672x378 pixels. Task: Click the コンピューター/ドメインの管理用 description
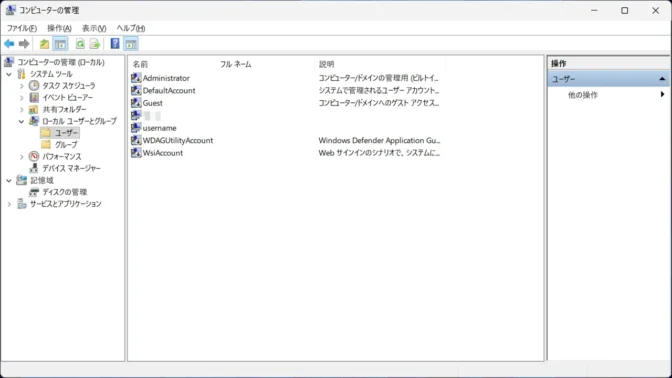click(378, 78)
